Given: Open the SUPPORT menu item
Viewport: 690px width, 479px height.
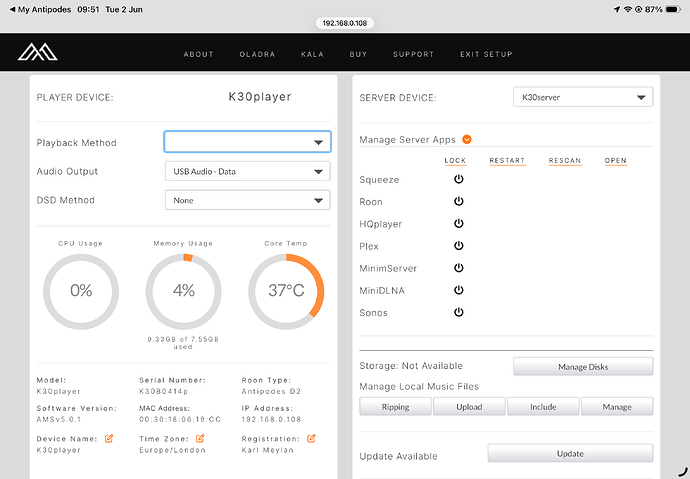Looking at the screenshot, I should [x=413, y=54].
